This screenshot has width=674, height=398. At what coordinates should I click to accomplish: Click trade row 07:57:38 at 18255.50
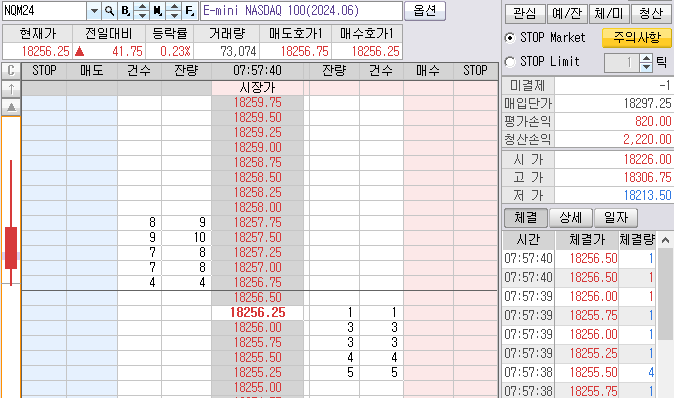[579, 373]
